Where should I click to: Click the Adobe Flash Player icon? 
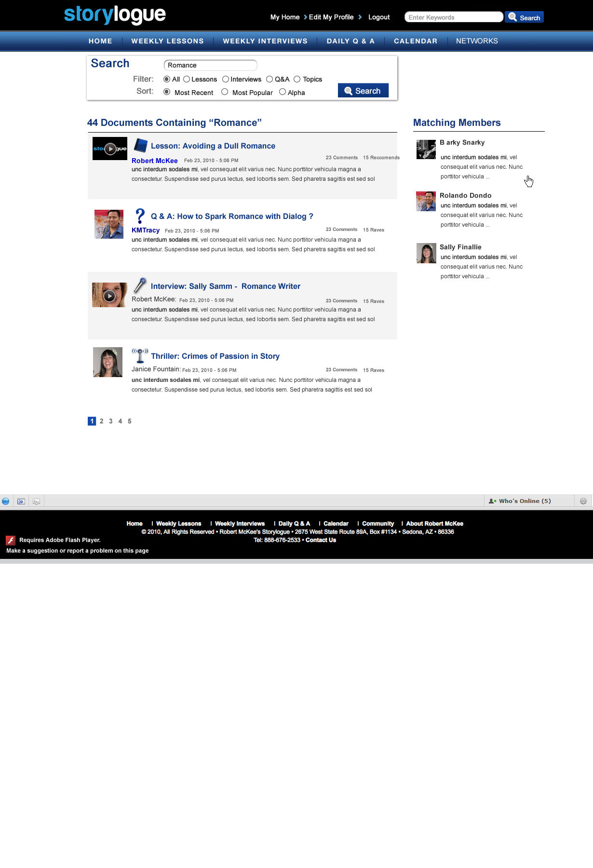[x=11, y=541]
